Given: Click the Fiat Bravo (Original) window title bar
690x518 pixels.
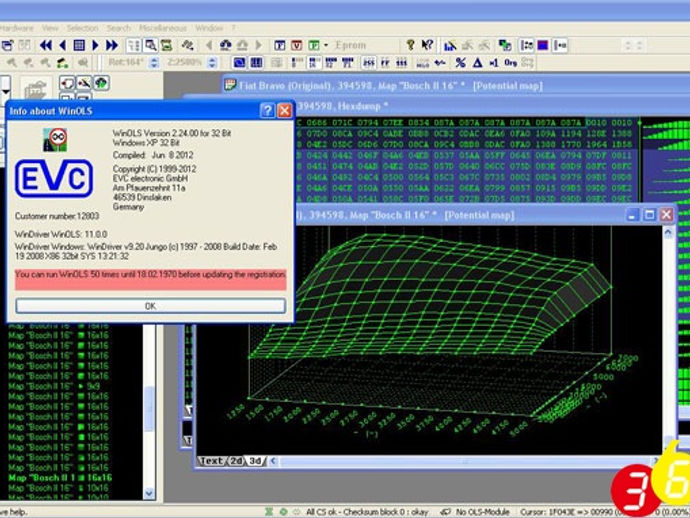Looking at the screenshot, I should [455, 85].
